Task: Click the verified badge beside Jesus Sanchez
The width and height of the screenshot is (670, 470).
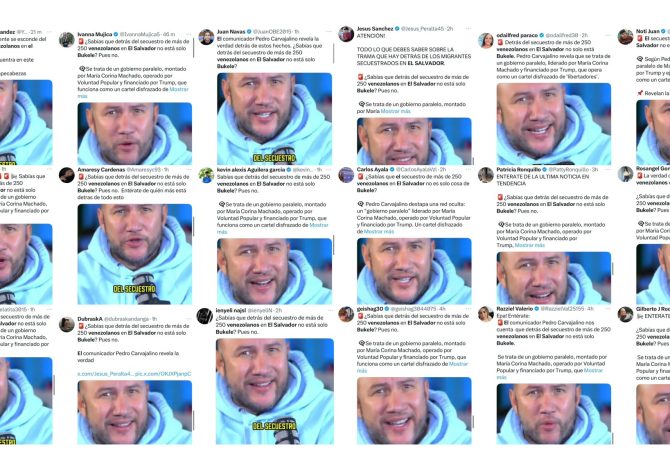Action: pos(397,29)
